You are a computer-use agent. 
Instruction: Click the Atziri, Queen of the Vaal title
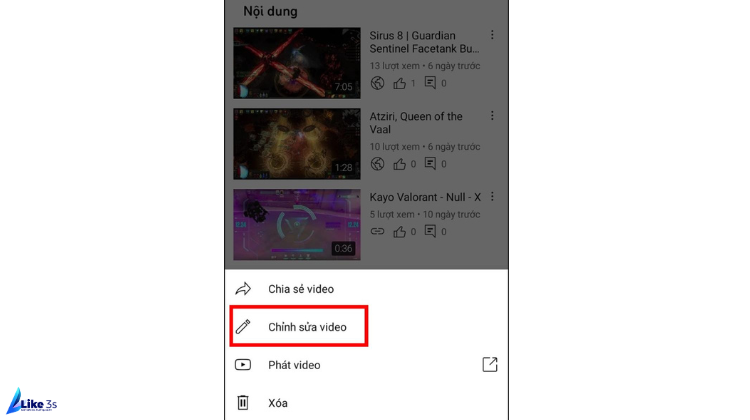pyautogui.click(x=416, y=123)
